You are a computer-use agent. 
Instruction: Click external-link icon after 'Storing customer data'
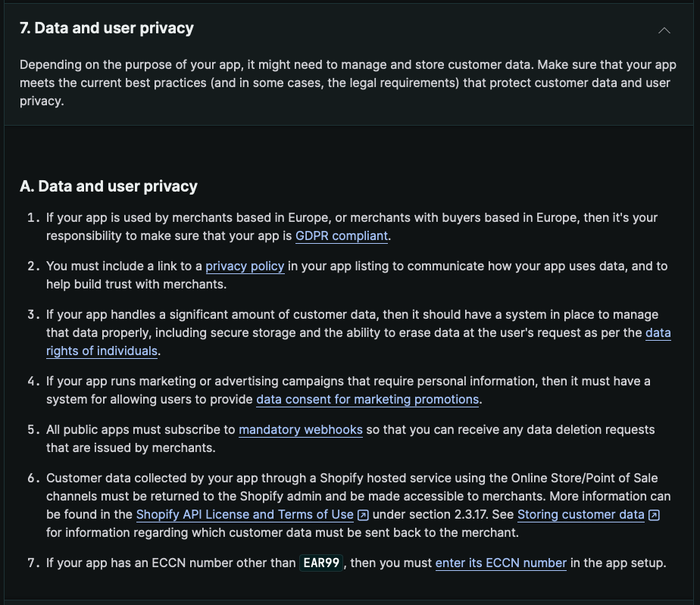point(655,515)
